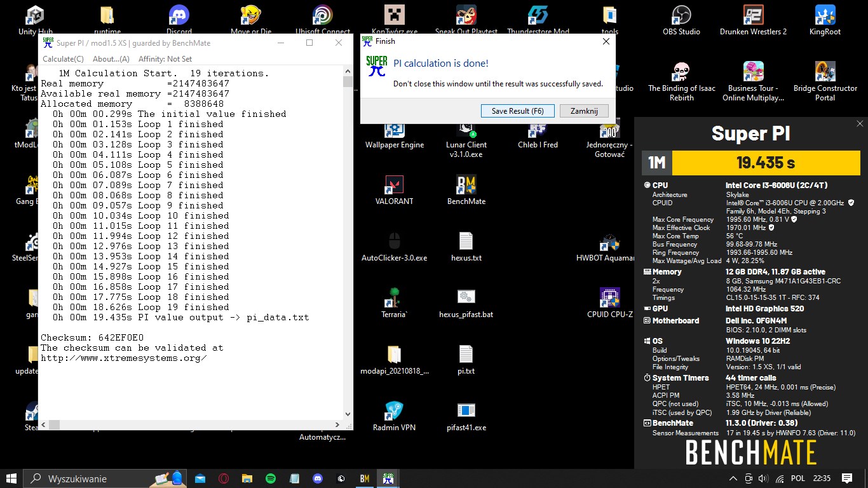Image resolution: width=868 pixels, height=488 pixels.
Task: Open Chleb I Fred desktop icon
Action: (538, 135)
